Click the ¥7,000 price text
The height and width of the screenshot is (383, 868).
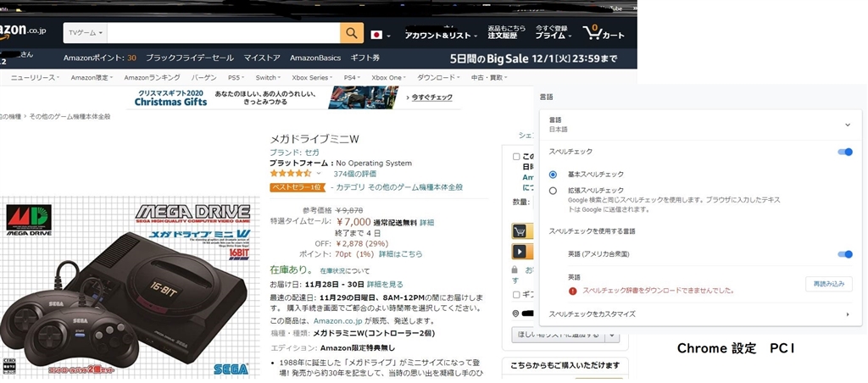(353, 222)
